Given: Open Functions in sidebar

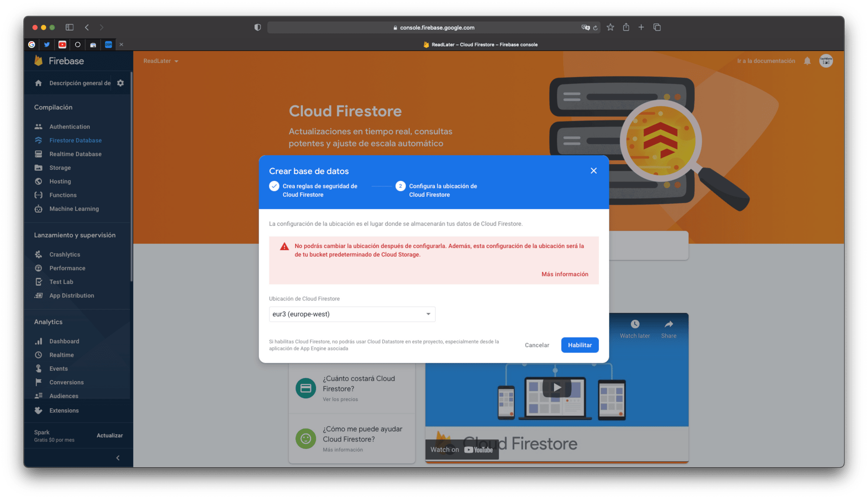Looking at the screenshot, I should [x=63, y=195].
